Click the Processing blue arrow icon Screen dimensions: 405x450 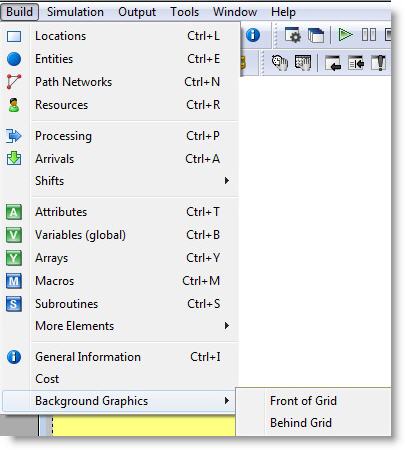click(x=14, y=136)
